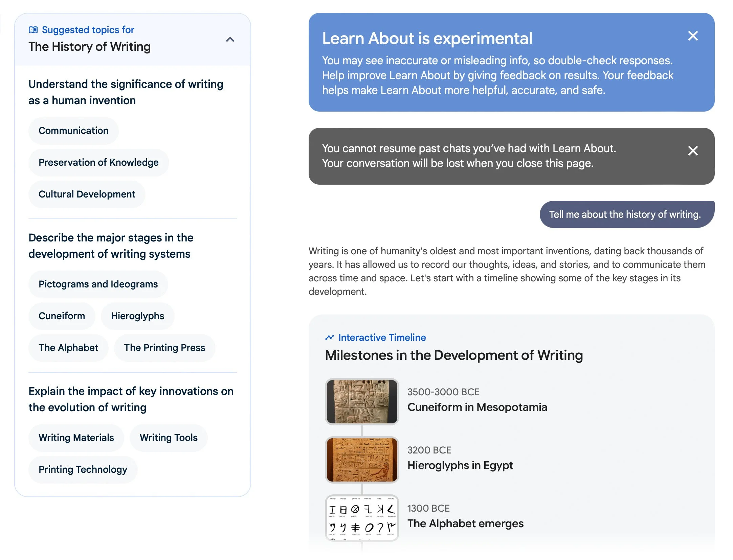733x560 pixels.
Task: Close the cannot resume chats notice
Action: [693, 151]
